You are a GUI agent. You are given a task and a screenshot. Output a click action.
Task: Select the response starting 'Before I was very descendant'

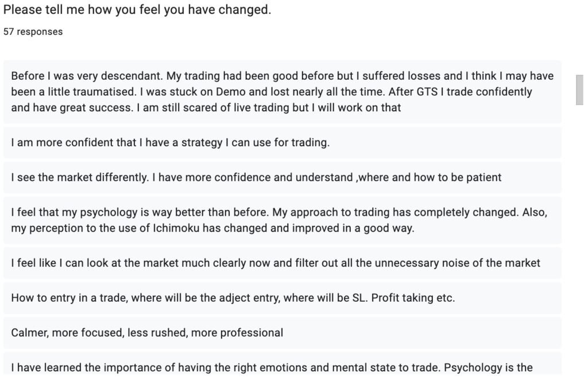[x=283, y=92]
